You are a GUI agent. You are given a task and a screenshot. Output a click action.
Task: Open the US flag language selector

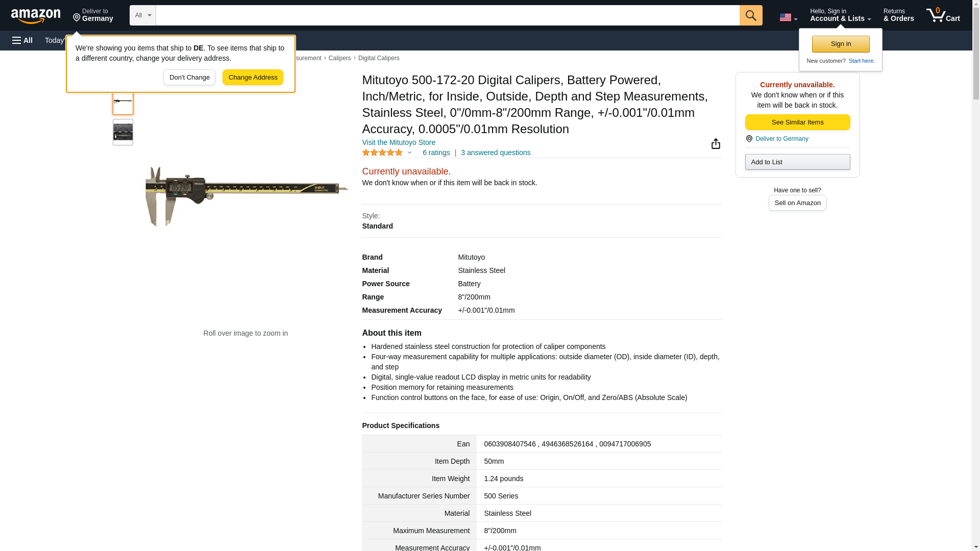[788, 17]
